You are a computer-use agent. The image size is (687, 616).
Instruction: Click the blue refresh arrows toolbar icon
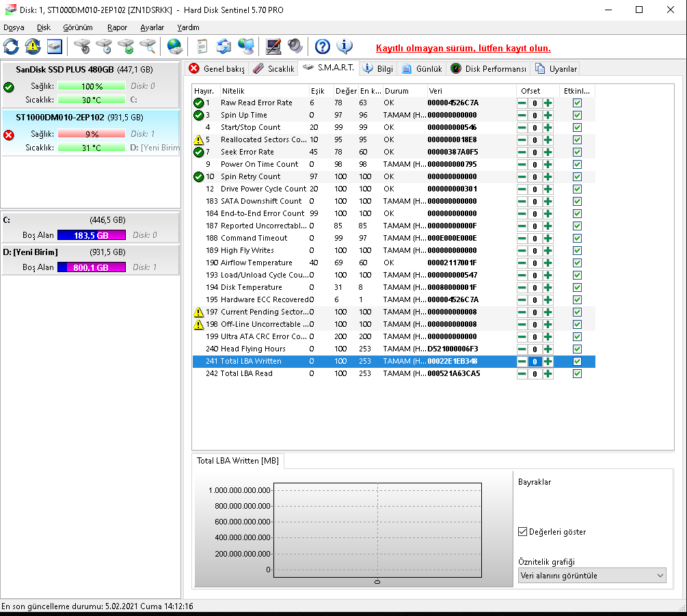coord(11,46)
